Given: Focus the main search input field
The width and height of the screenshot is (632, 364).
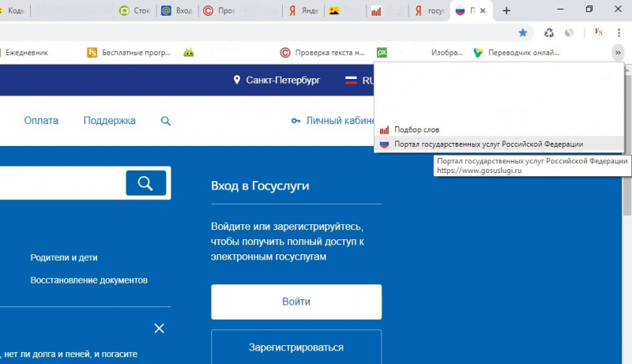Looking at the screenshot, I should [x=62, y=183].
